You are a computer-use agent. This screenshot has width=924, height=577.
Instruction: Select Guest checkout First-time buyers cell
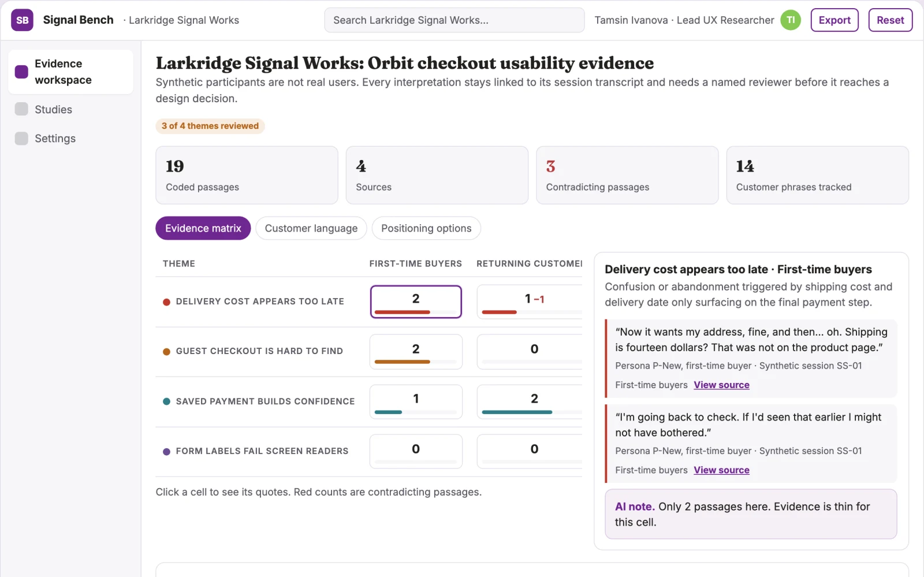click(x=416, y=352)
